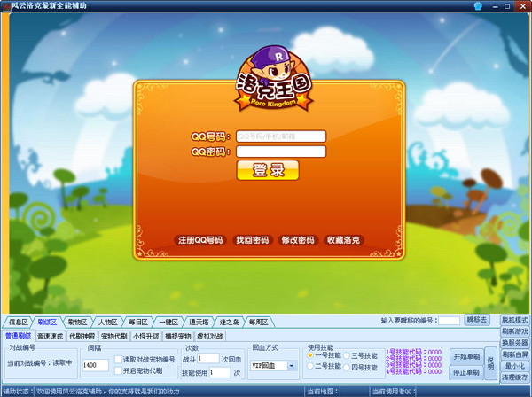Select the 三号技能 radio button

pos(347,355)
